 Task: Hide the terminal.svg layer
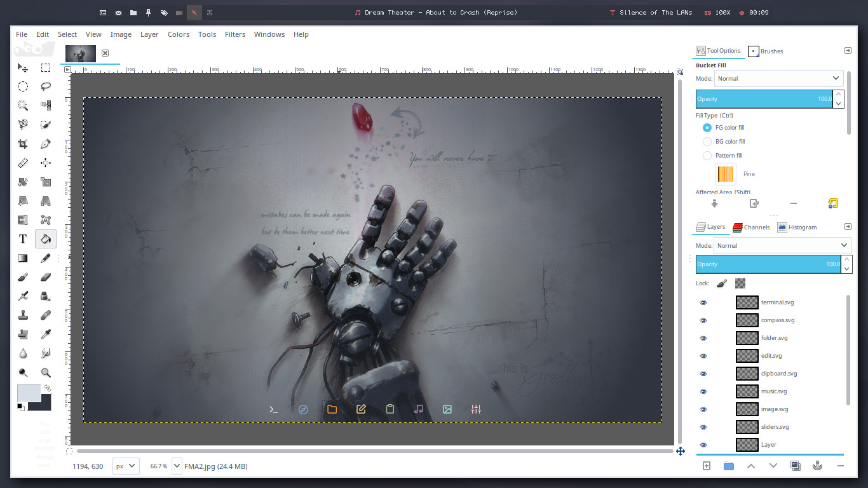click(x=703, y=302)
